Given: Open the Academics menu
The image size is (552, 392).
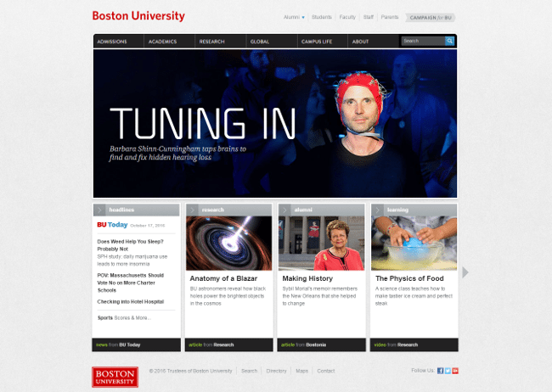Looking at the screenshot, I should 163,42.
